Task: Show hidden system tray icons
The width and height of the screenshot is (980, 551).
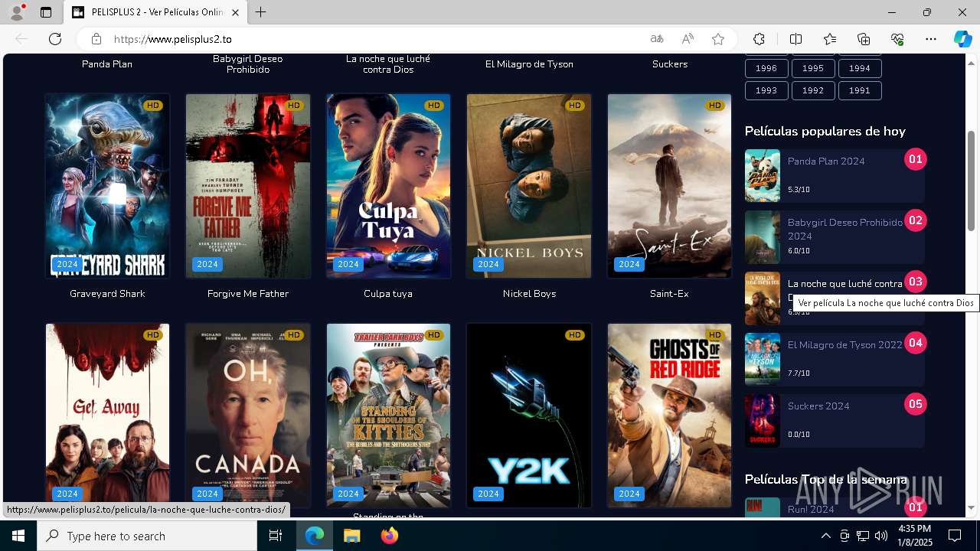Action: coord(825,536)
